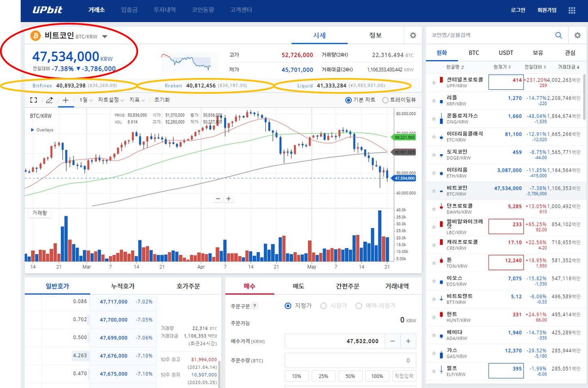Image resolution: width=588 pixels, height=388 pixels.
Task: Zoom out the chart with minus button
Action: click(x=218, y=198)
